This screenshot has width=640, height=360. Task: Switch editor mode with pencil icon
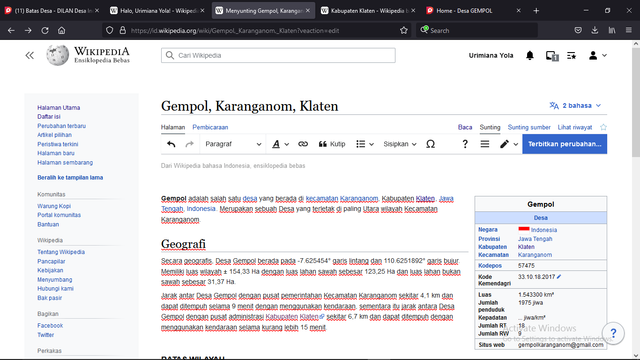pos(509,144)
